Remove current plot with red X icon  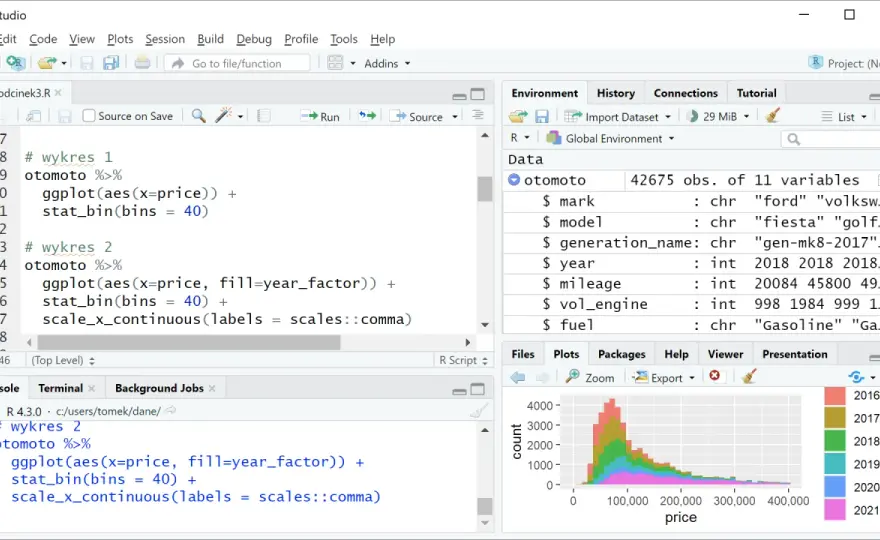tap(714, 376)
